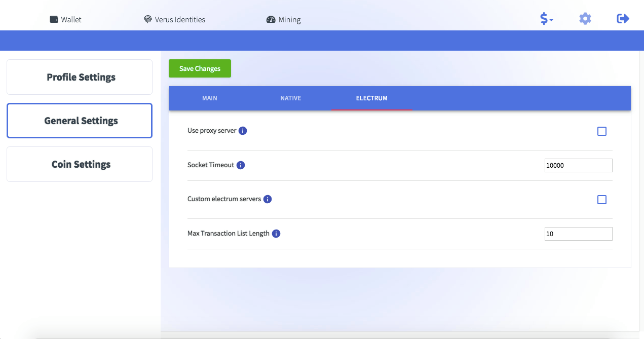Click the Socket Timeout label

click(x=211, y=165)
